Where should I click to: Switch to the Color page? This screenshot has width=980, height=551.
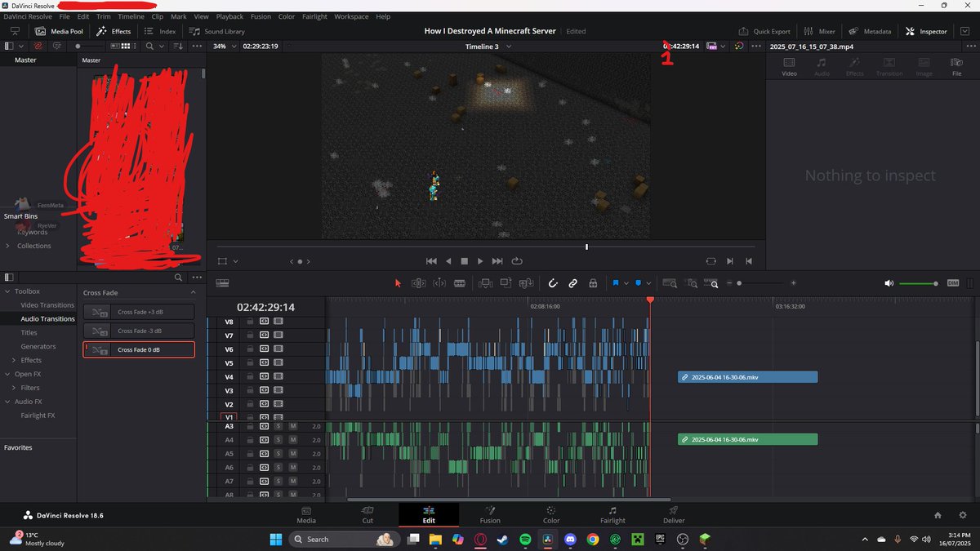point(551,514)
